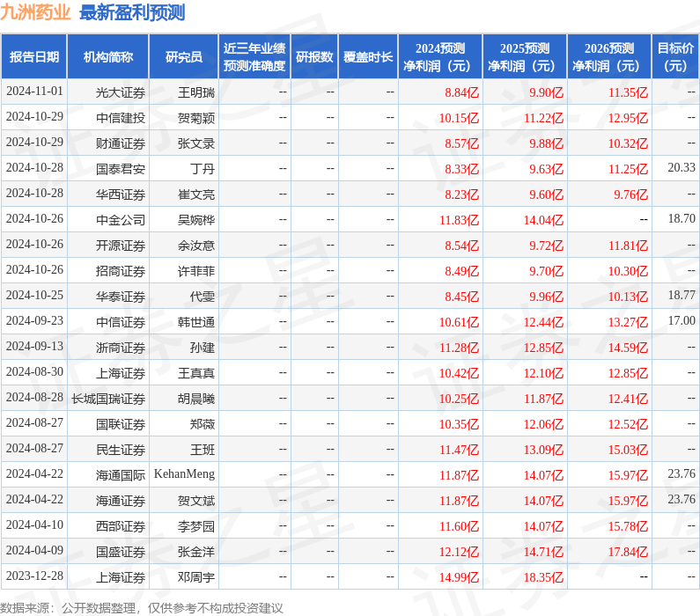Viewport: 700px width, 616px height.
Task: Select the 报告日期 column header
Action: coord(34,57)
